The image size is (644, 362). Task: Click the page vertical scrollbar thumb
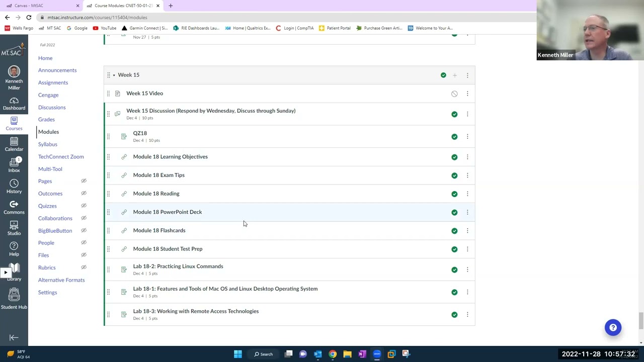[640, 320]
